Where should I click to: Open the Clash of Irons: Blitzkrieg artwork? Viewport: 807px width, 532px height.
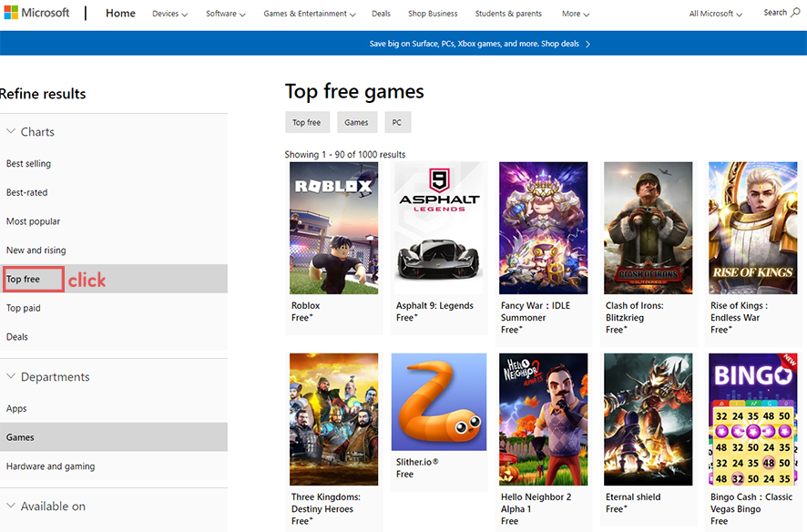[x=648, y=228]
